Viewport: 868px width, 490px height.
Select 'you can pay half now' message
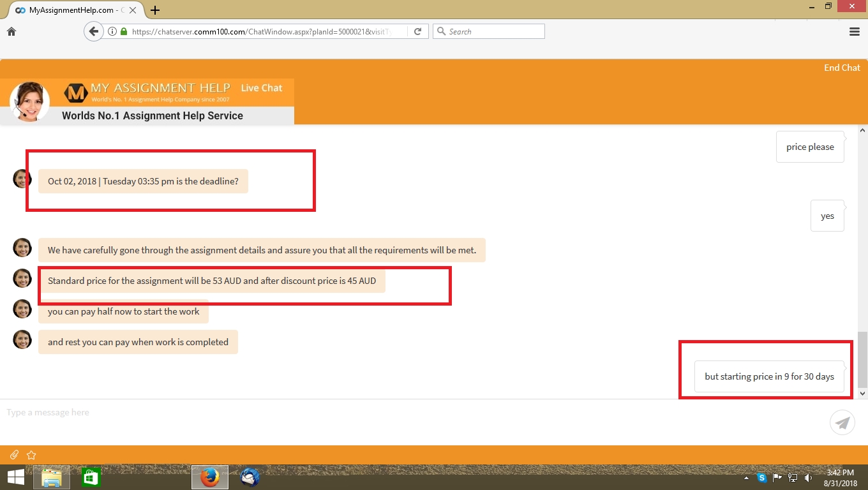click(x=123, y=311)
